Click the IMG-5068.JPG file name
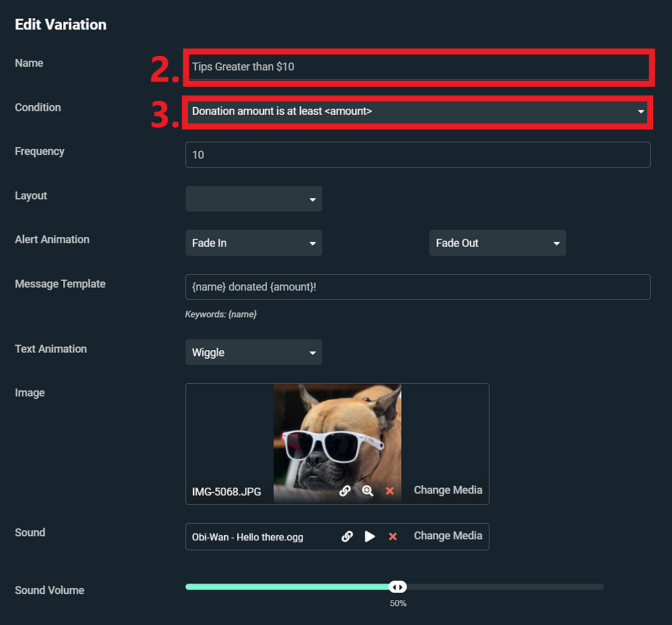Viewport: 672px width, 625px height. 226,492
